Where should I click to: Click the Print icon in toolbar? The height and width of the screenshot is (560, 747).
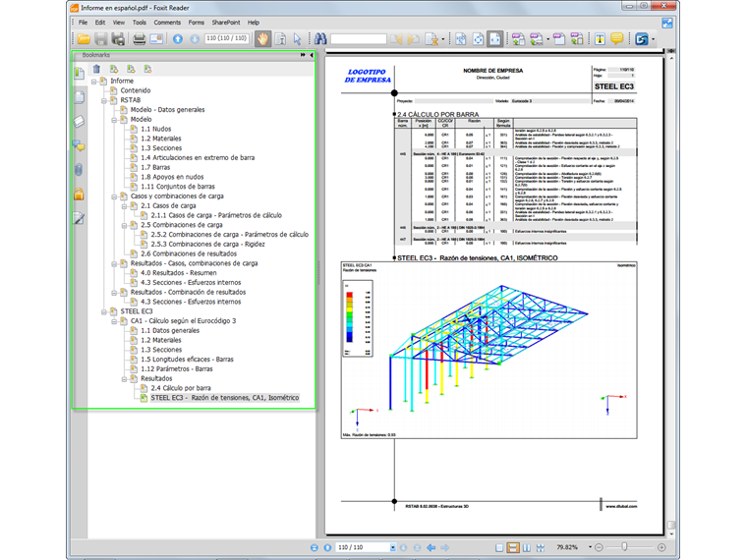point(140,39)
